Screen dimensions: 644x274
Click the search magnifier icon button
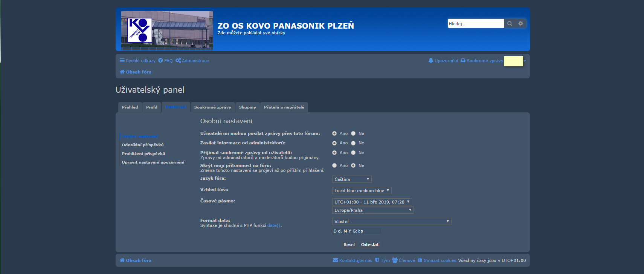click(x=510, y=23)
